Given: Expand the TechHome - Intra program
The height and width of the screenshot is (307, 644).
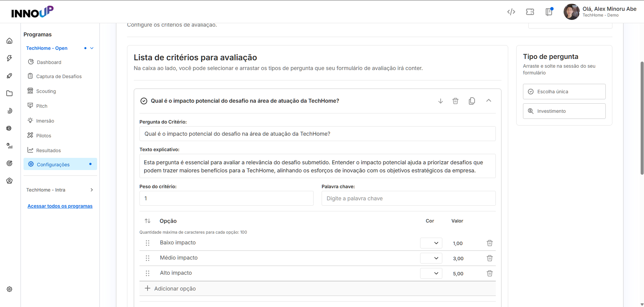Looking at the screenshot, I should point(92,190).
